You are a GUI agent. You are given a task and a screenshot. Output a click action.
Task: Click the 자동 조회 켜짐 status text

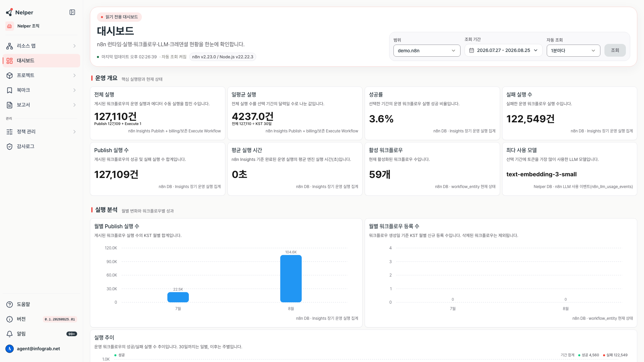174,57
